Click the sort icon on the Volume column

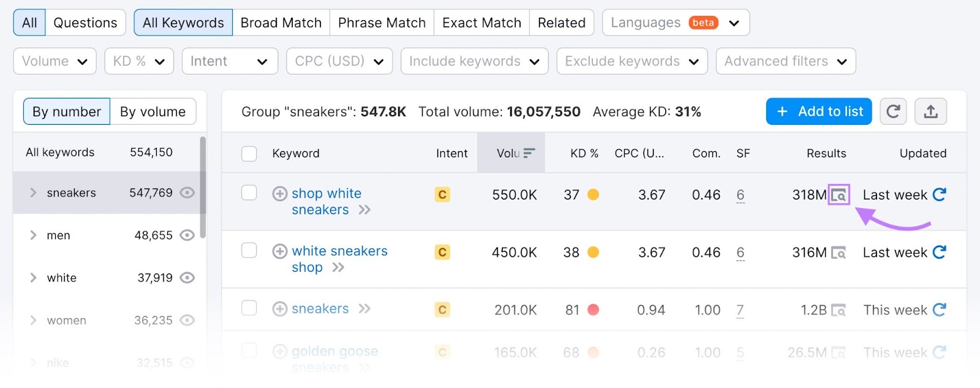click(528, 153)
